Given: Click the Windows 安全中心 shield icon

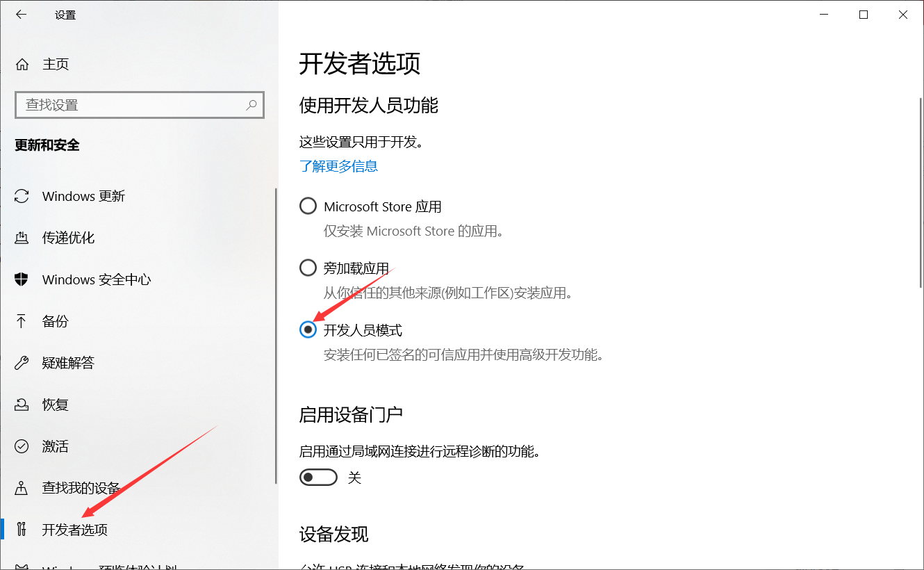Looking at the screenshot, I should coord(20,279).
